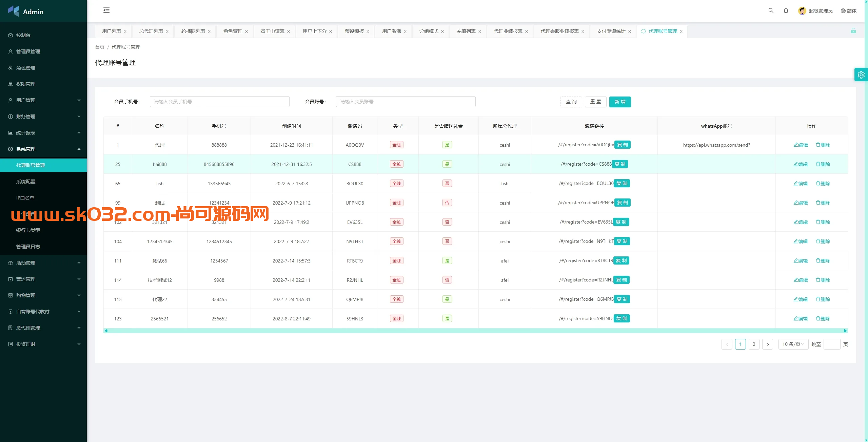Viewport: 868px width, 442px height.
Task: Click the horizontal table scrollbar
Action: pyautogui.click(x=475, y=331)
